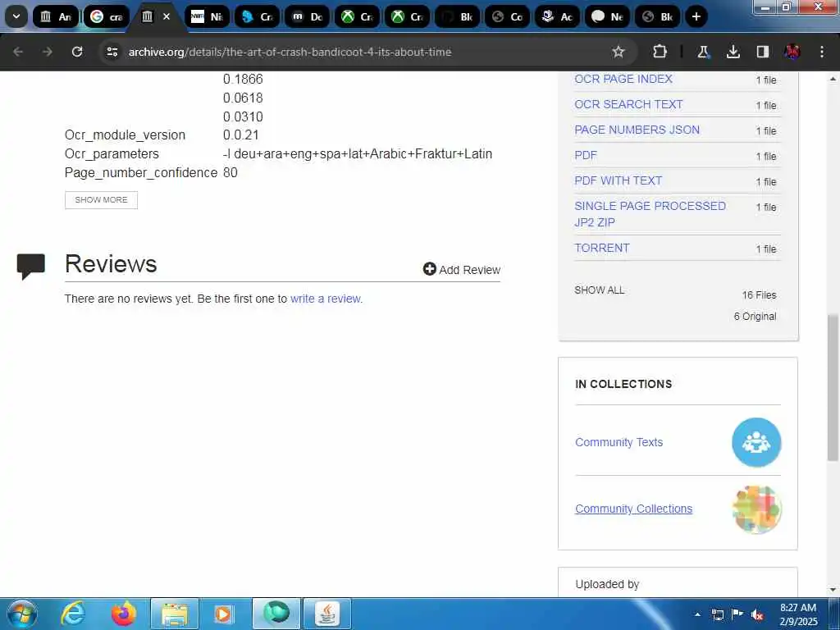Screen dimensions: 840x630
Task: Download the PDF file
Action: 586,155
